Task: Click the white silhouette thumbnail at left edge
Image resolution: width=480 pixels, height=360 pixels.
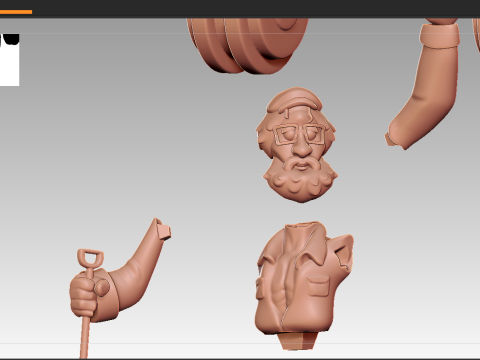Action: pos(9,59)
